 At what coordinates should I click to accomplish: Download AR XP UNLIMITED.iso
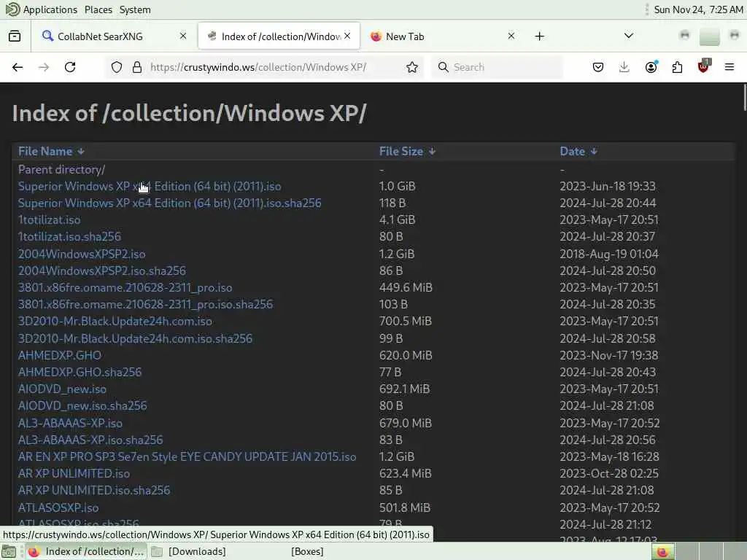click(x=74, y=473)
